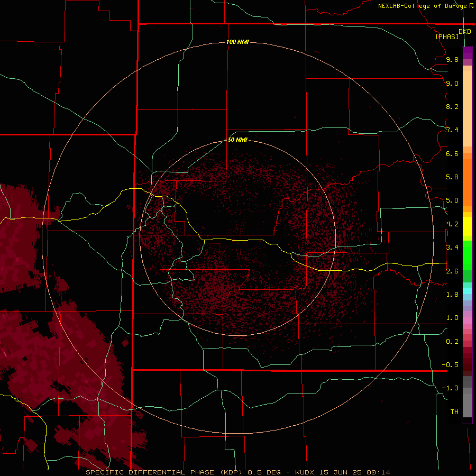Click the 4.2 value on the color scale

click(x=452, y=224)
